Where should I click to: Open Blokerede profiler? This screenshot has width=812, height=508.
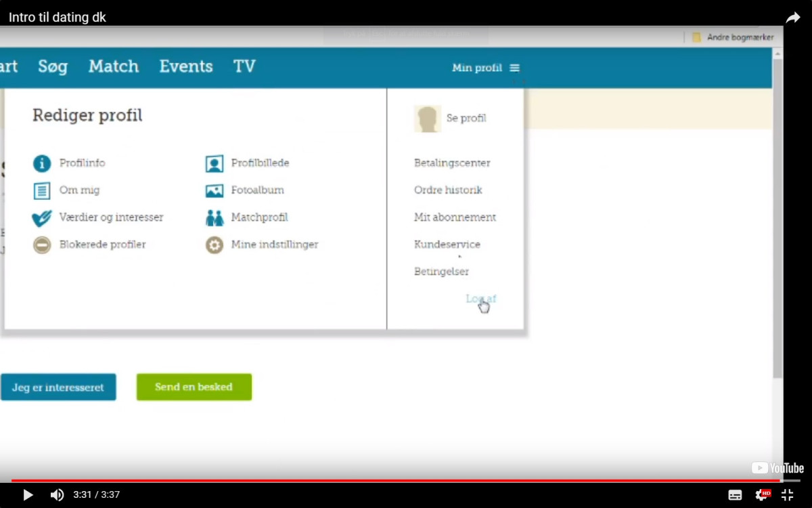coord(102,245)
